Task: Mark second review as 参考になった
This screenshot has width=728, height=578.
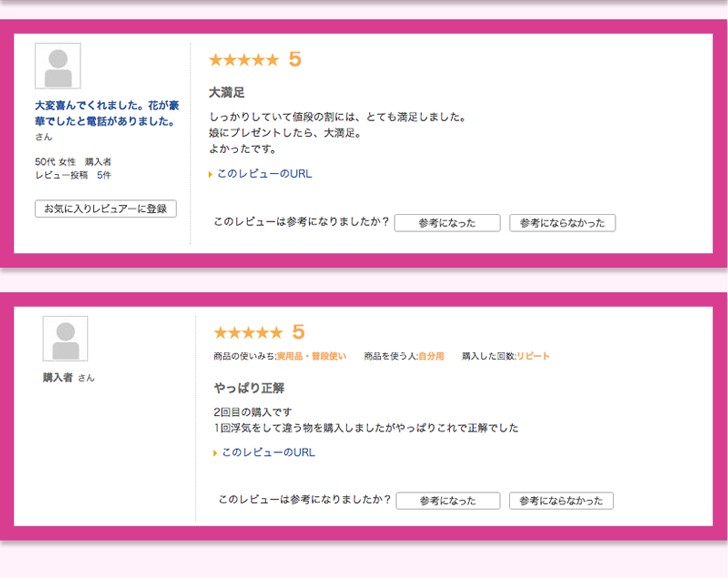Action: pyautogui.click(x=448, y=501)
